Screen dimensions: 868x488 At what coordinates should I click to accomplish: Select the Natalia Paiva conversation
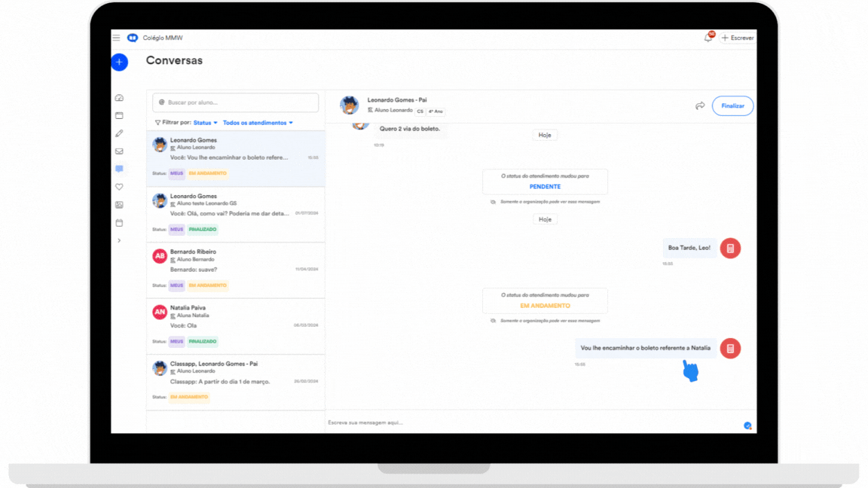(x=236, y=326)
